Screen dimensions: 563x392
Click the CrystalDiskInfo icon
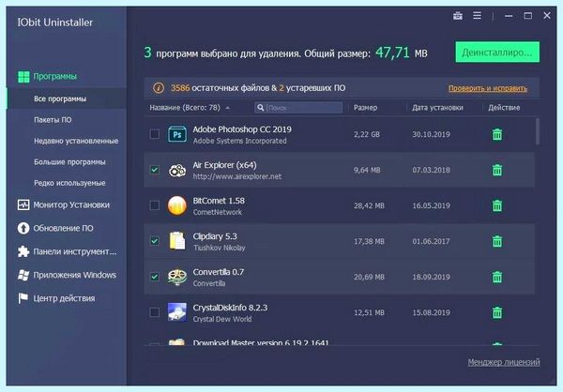(177, 312)
